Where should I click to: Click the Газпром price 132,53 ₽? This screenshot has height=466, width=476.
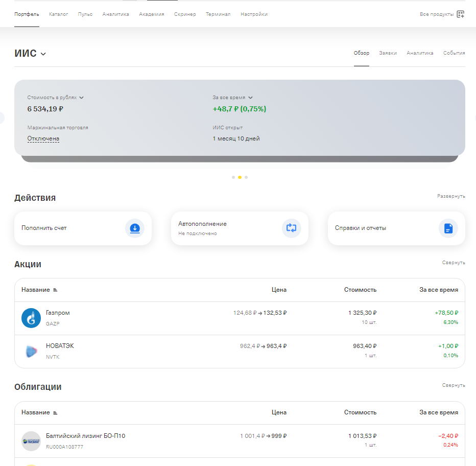coord(275,313)
